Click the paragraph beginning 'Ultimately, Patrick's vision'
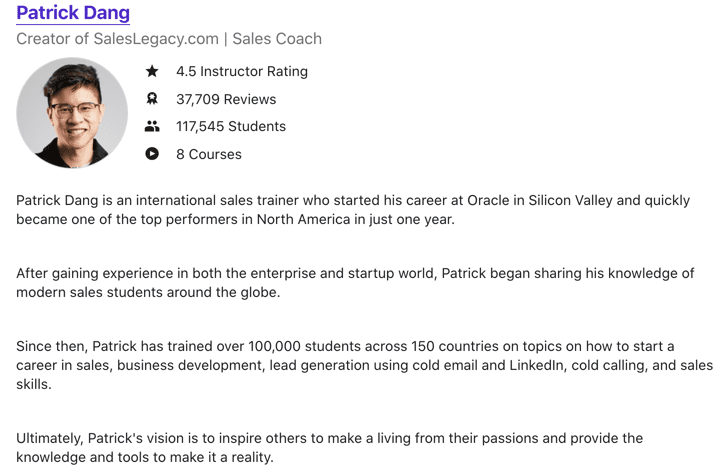This screenshot has width=722, height=472. click(329, 447)
